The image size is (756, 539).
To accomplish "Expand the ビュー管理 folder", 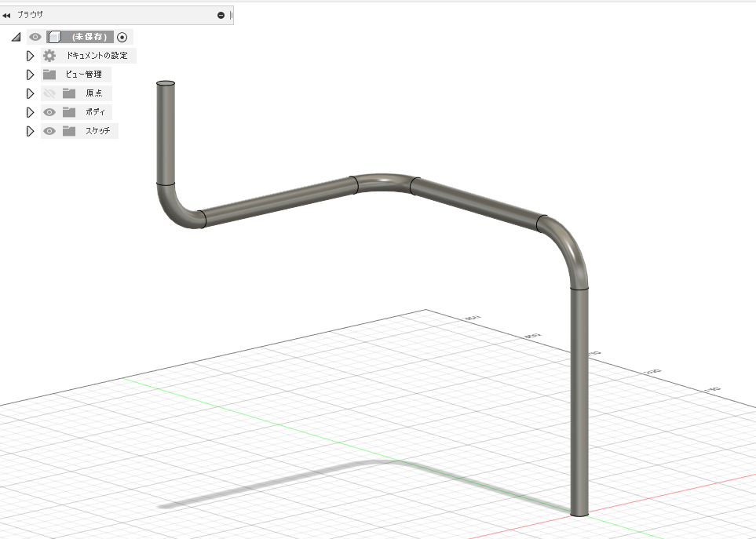I will tap(30, 75).
